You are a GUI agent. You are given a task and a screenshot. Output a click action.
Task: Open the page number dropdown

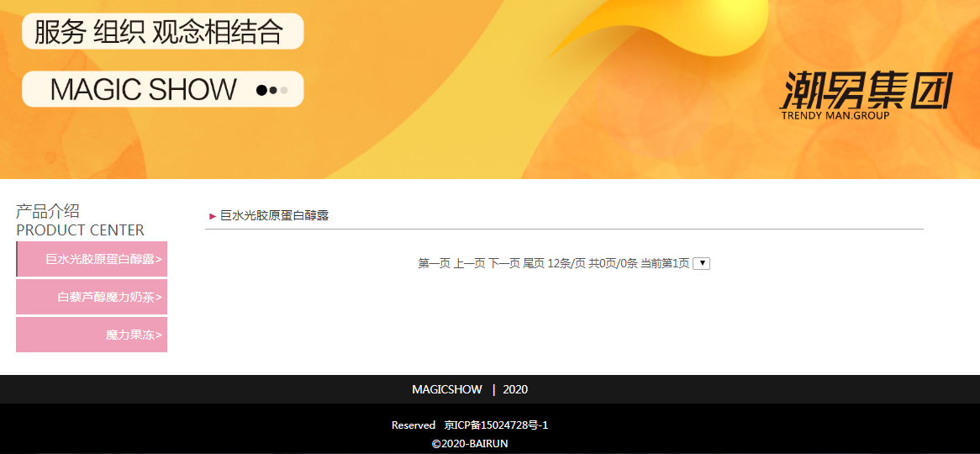702,264
